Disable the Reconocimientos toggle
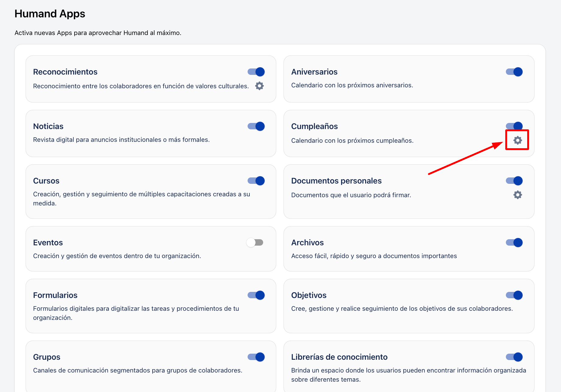Image resolution: width=561 pixels, height=392 pixels. (256, 72)
